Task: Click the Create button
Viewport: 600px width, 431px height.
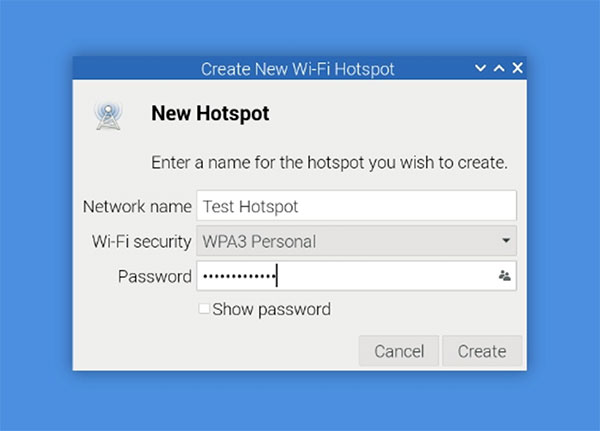Action: point(482,351)
